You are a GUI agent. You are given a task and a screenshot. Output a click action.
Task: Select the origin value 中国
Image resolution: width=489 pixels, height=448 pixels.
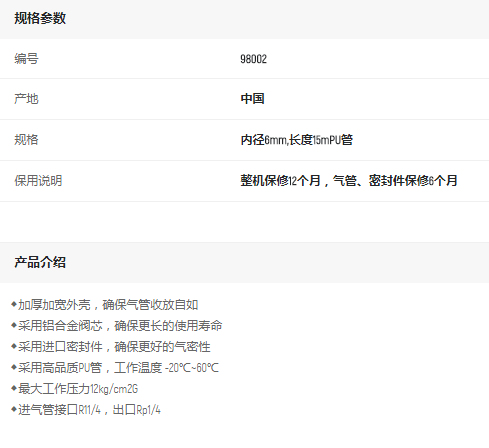[x=252, y=99]
